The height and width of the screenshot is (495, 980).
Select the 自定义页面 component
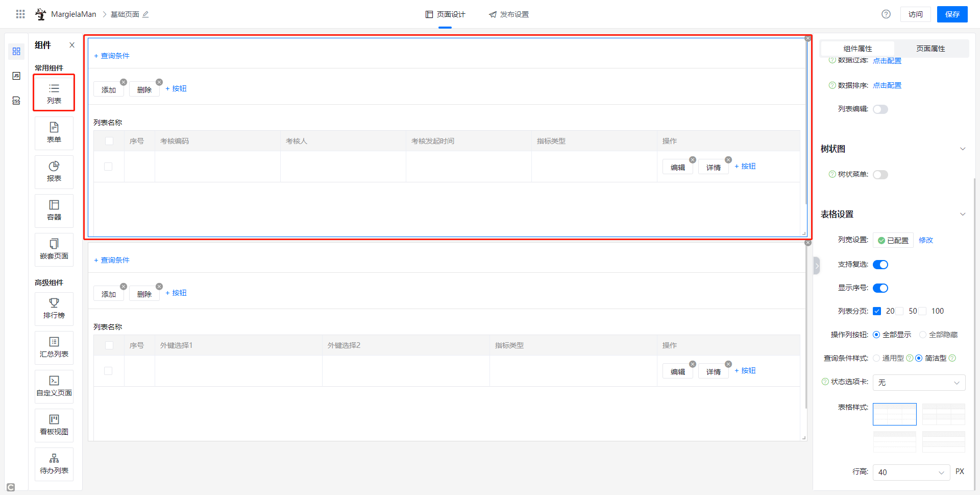pos(54,387)
